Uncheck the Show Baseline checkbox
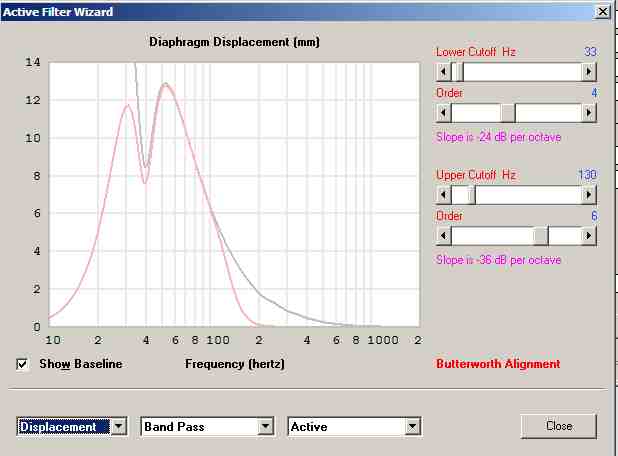 click(22, 364)
